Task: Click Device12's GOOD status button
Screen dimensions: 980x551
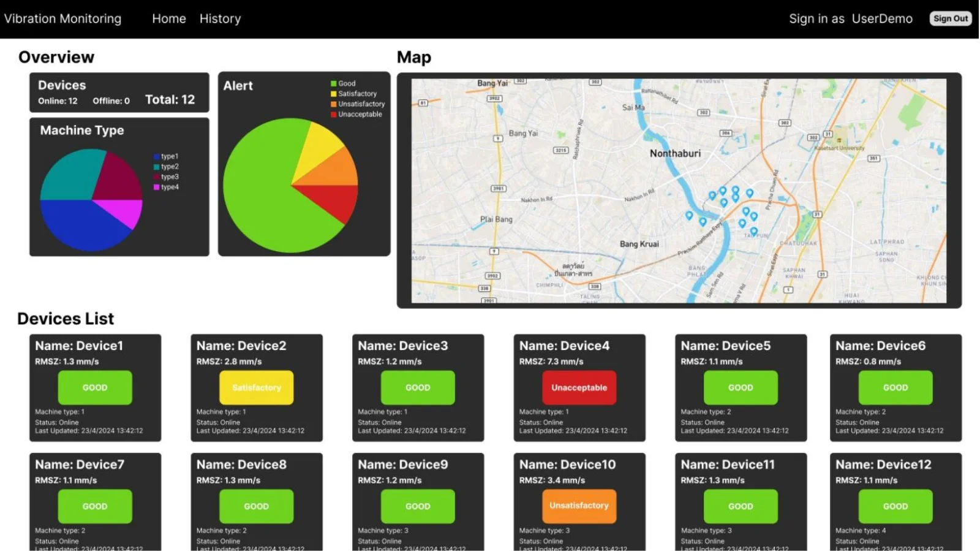Action: click(x=895, y=506)
